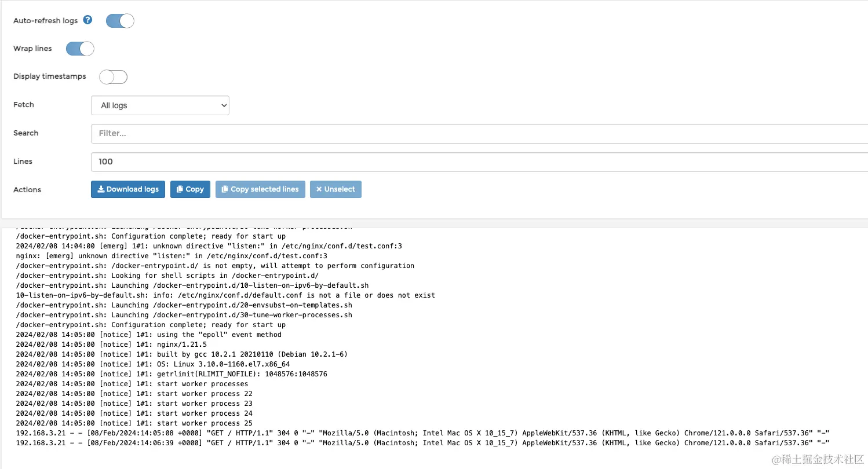The image size is (868, 469).
Task: Select log line 'Launching /docker-entrypoint.d/30-tune-worker-processes.sh'
Action: click(x=184, y=315)
